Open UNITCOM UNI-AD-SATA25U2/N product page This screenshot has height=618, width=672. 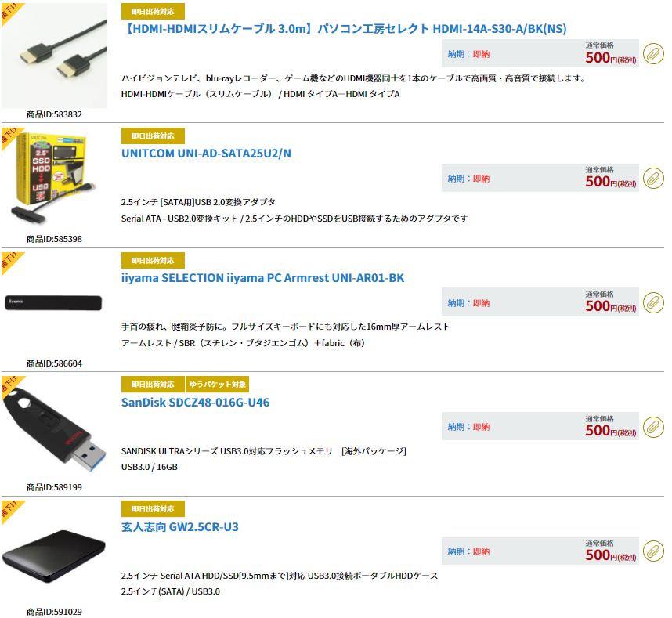coord(206,153)
